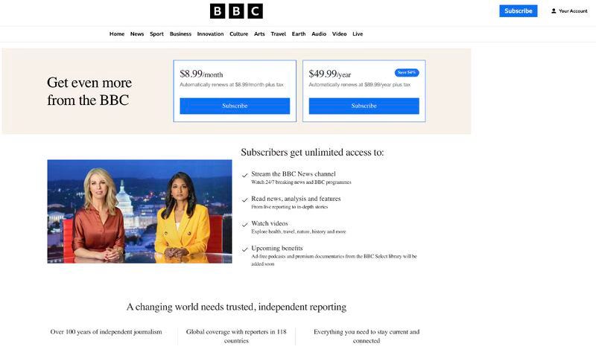Click 'Everything you need to stay current' text
The width and height of the screenshot is (596, 364).
[x=367, y=336]
